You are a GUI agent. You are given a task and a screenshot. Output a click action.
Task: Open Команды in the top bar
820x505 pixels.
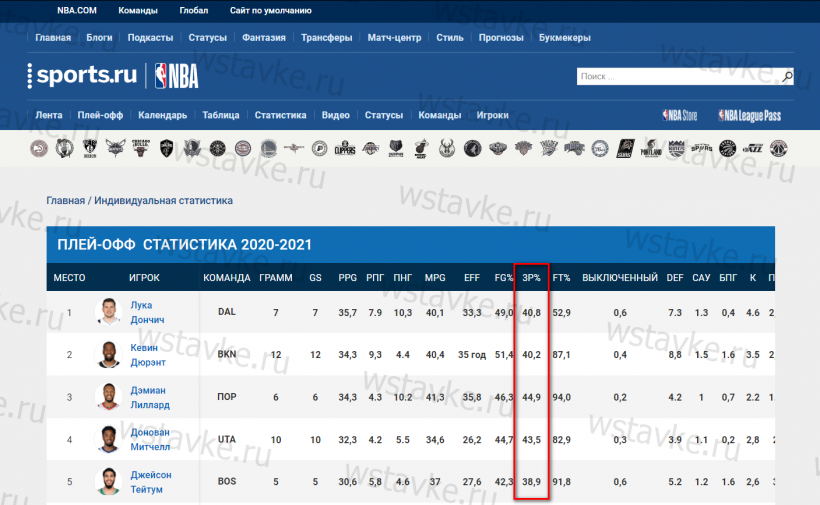(138, 10)
